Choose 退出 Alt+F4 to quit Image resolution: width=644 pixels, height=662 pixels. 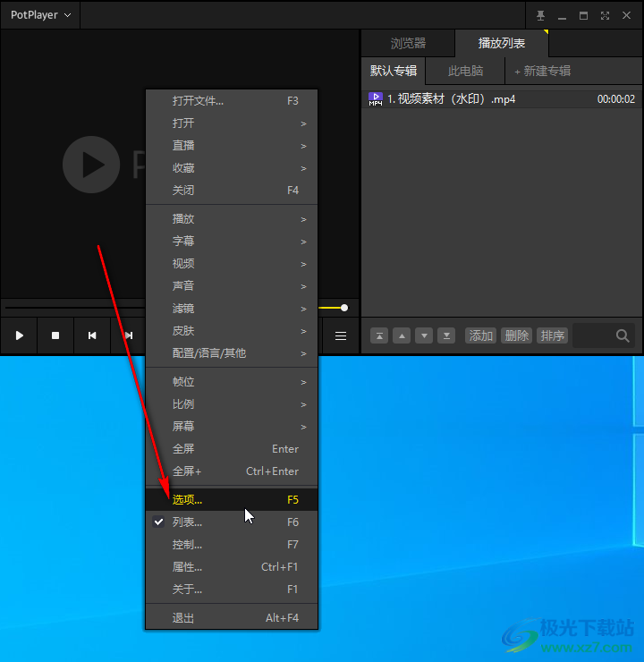click(232, 618)
